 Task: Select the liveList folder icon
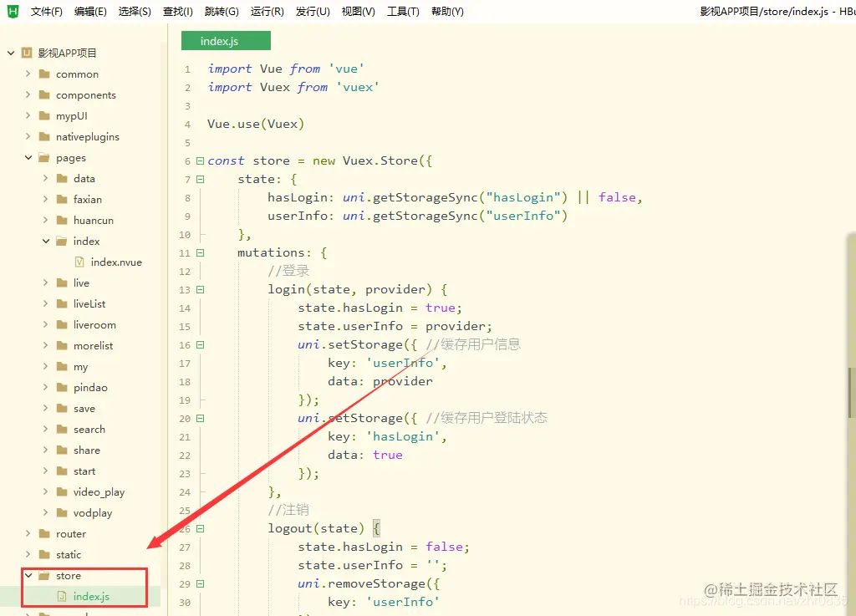pyautogui.click(x=62, y=304)
